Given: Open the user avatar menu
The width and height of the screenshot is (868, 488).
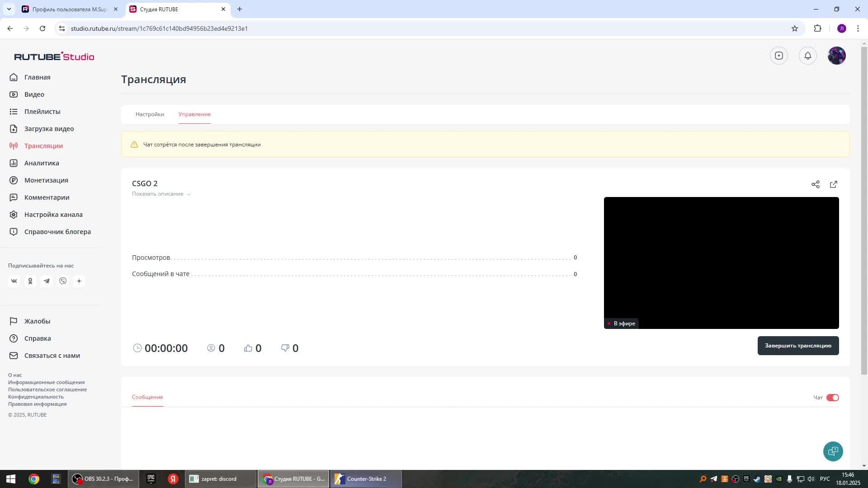Looking at the screenshot, I should pyautogui.click(x=836, y=56).
